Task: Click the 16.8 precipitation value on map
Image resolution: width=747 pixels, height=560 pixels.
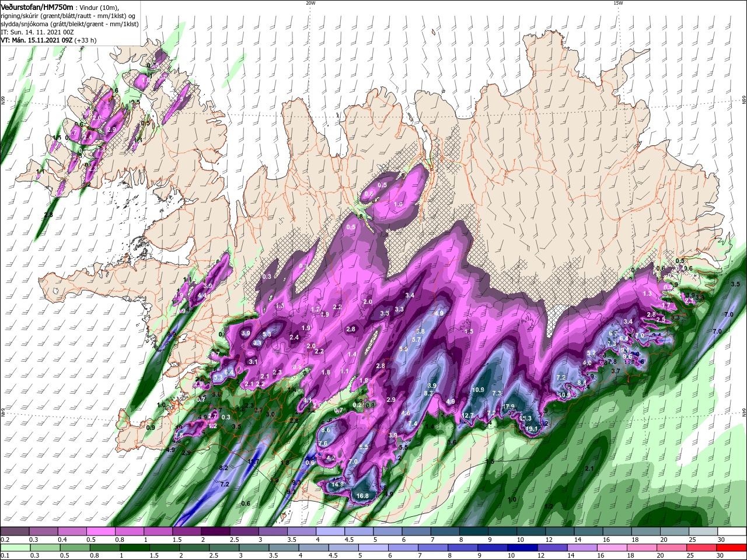Action: click(362, 496)
